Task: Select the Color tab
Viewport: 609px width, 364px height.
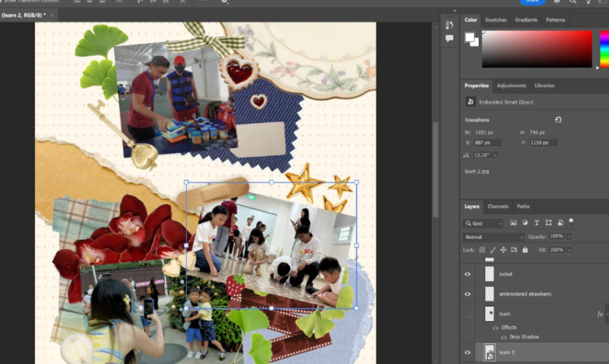Action: (x=471, y=20)
